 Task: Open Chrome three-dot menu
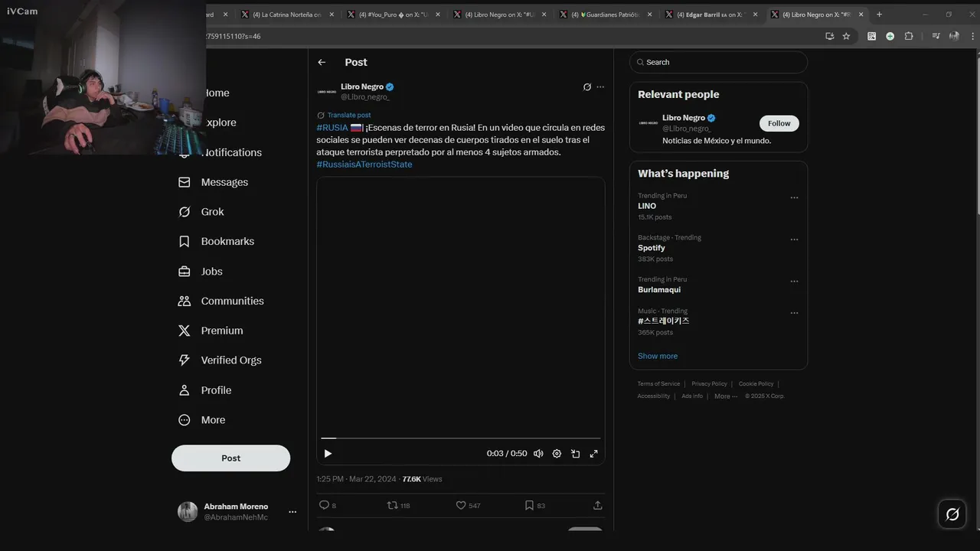971,36
